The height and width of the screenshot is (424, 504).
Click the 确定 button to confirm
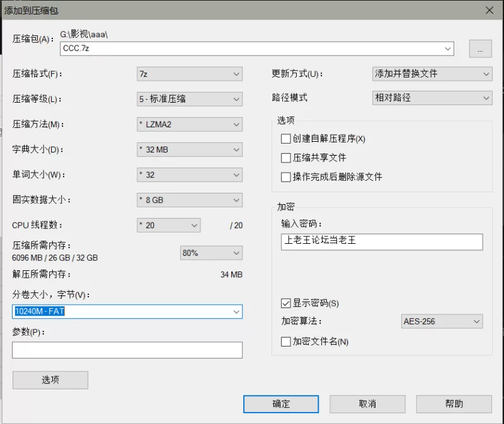coord(281,404)
